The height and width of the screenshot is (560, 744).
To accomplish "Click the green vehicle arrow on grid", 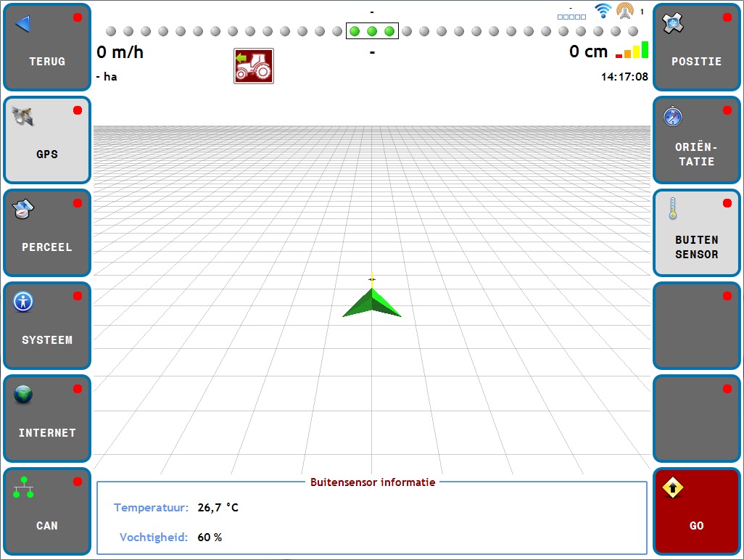I will click(x=372, y=302).
